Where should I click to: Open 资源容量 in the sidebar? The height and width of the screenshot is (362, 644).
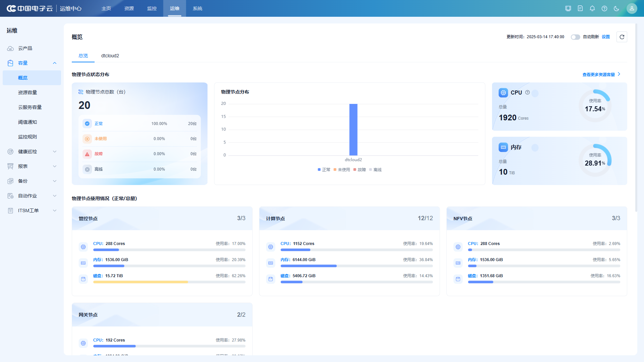[x=32, y=93]
